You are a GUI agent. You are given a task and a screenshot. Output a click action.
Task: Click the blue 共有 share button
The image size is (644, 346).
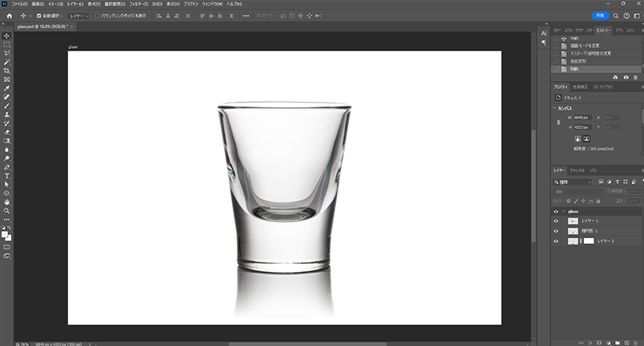click(600, 15)
